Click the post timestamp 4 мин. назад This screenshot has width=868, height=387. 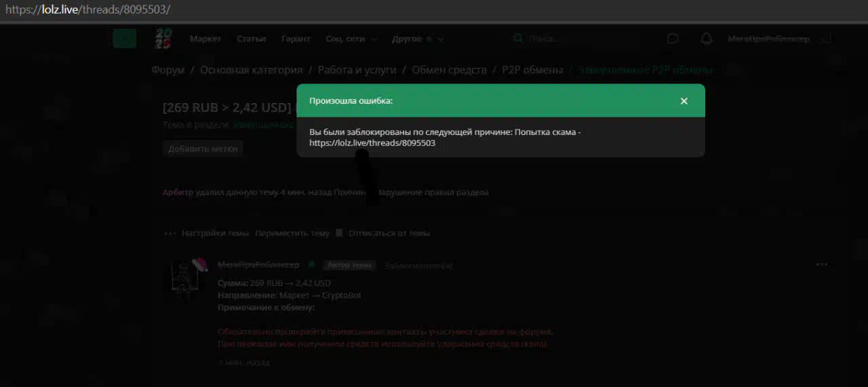click(x=243, y=363)
